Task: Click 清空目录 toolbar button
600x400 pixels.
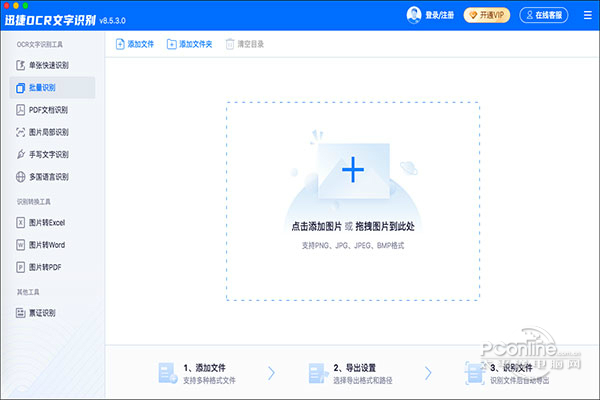Action: 245,44
